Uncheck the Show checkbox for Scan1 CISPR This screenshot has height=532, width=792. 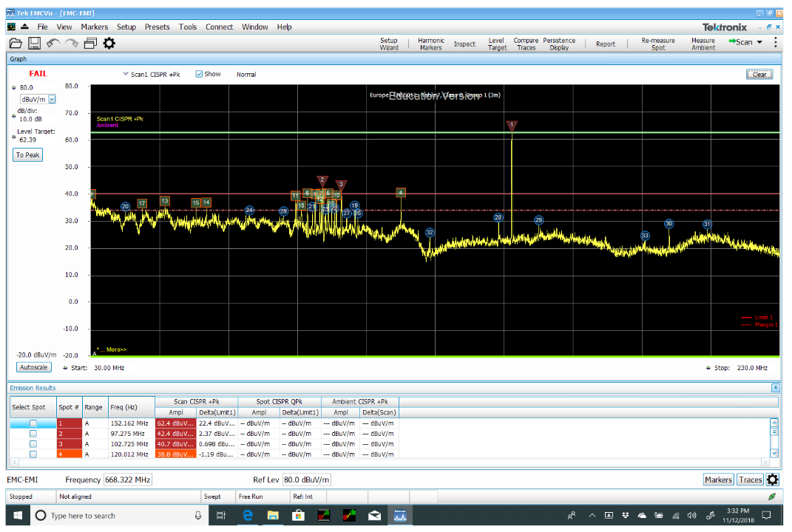[x=198, y=74]
